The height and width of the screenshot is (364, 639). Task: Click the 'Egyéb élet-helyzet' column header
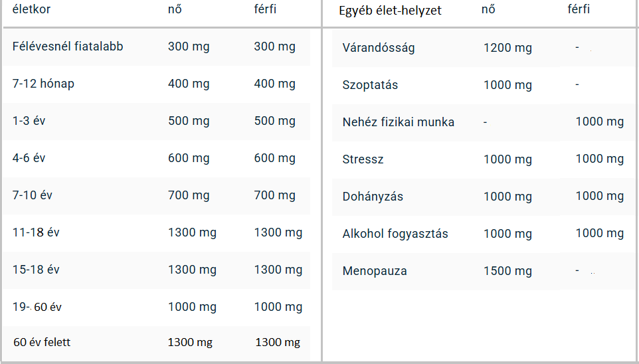point(390,11)
